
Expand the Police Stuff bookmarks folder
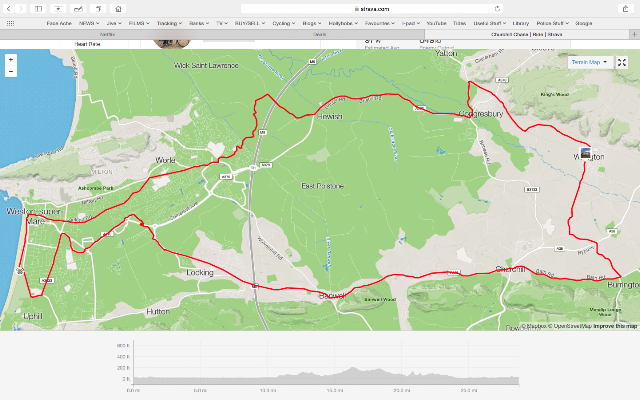[x=553, y=23]
